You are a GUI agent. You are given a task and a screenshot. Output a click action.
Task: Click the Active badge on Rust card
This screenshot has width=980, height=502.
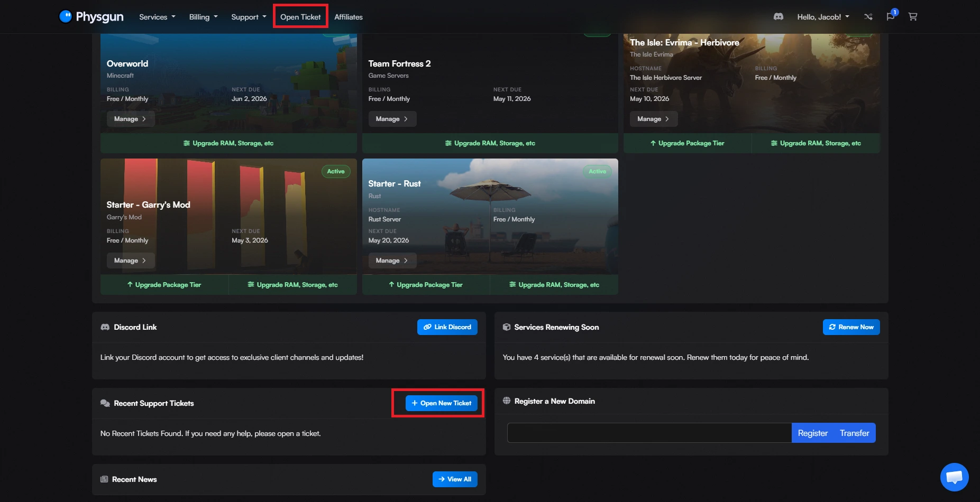pos(598,171)
